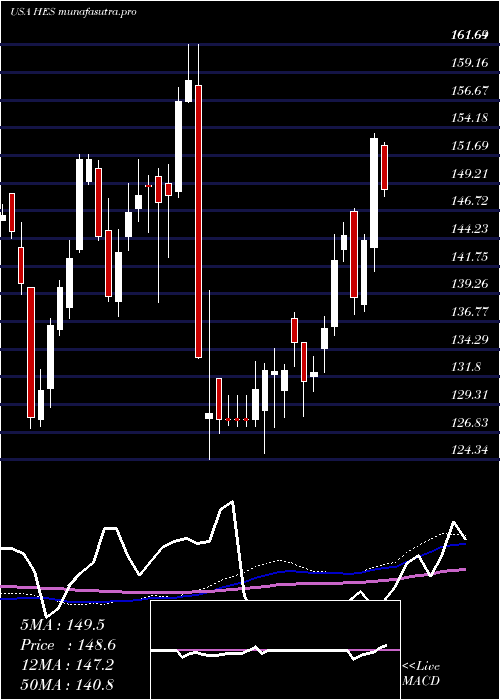Click the 156.67 price axis label
Image resolution: width=500 pixels, height=700 pixels.
click(472, 91)
